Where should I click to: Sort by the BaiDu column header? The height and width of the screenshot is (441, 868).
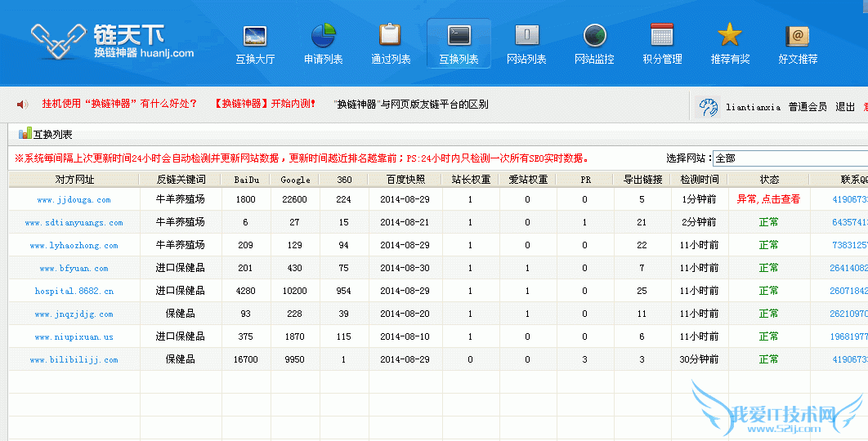[x=246, y=180]
